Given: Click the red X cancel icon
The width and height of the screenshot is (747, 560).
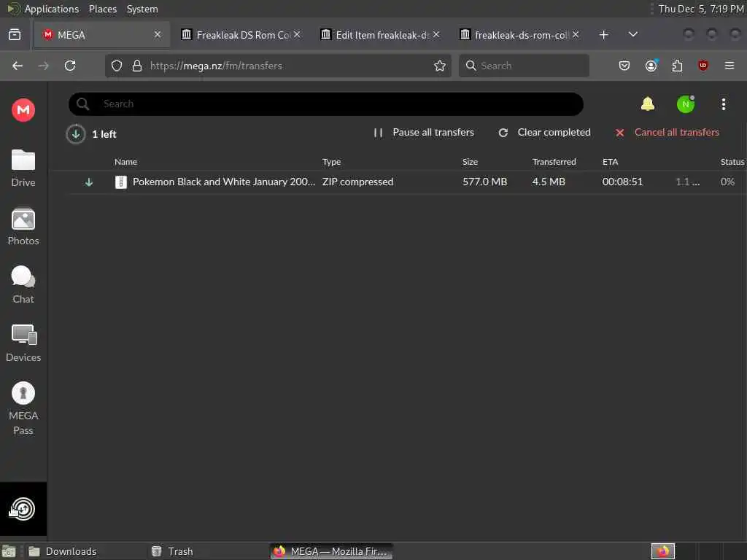Looking at the screenshot, I should click(x=619, y=133).
